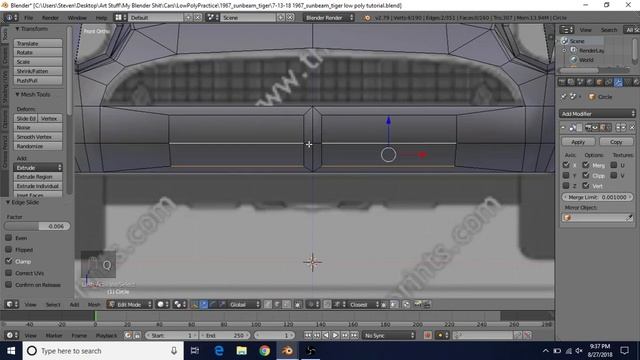Toggle the Merge option checkbox
This screenshot has height=360, width=640.
tap(586, 165)
